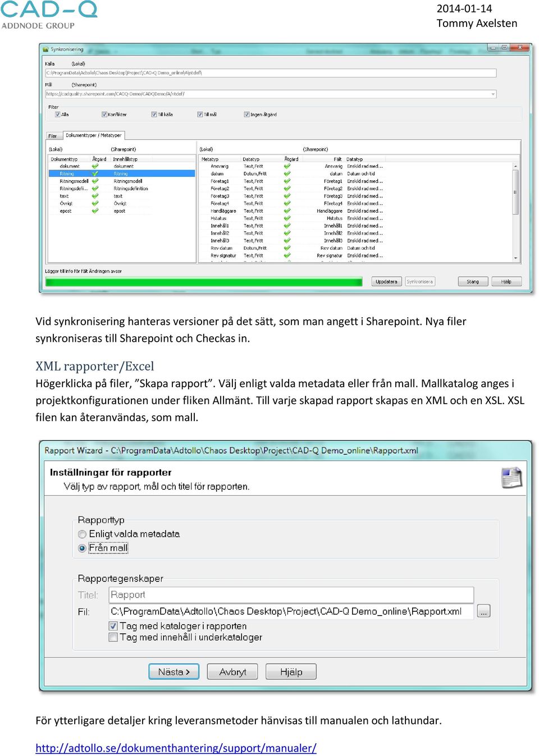The height and width of the screenshot is (756, 539).
Task: Uncheck Tag med kataloger i rapporten
Action: (113, 626)
